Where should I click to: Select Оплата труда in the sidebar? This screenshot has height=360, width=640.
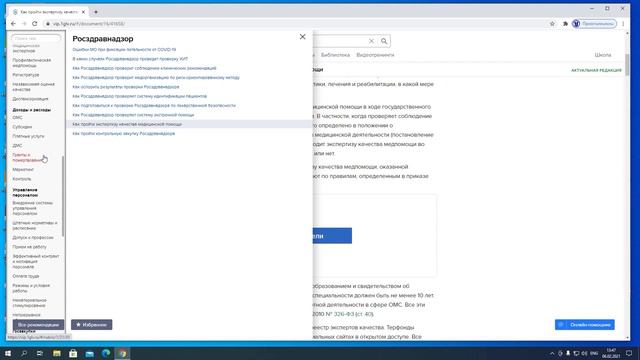click(26, 276)
